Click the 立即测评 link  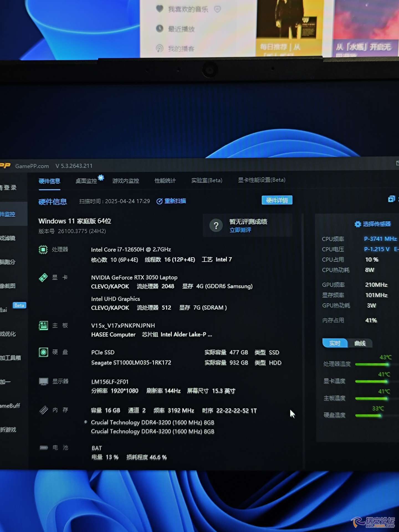240,230
